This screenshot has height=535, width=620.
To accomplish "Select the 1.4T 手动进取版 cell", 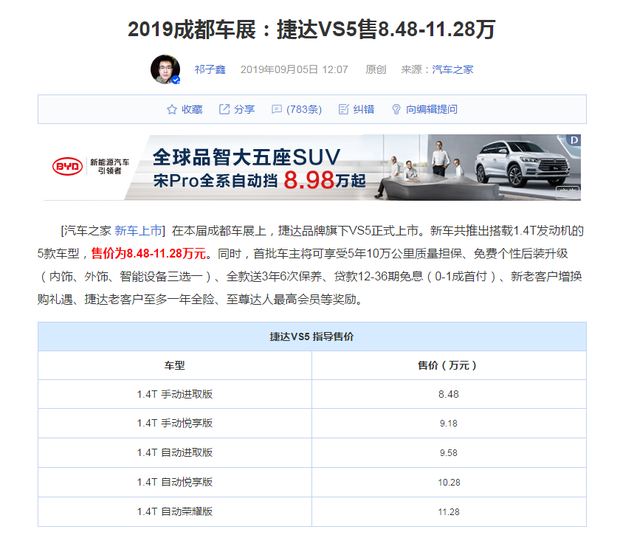I will (x=175, y=394).
